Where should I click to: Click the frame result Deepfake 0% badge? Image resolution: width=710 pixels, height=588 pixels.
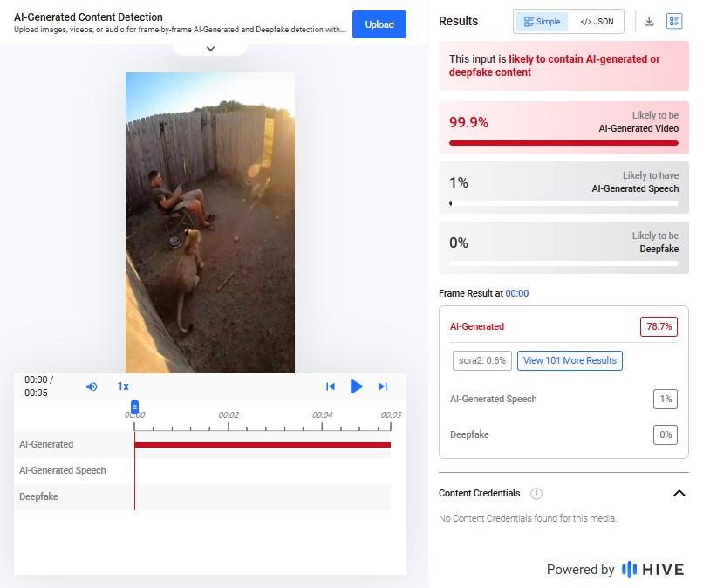click(x=666, y=434)
